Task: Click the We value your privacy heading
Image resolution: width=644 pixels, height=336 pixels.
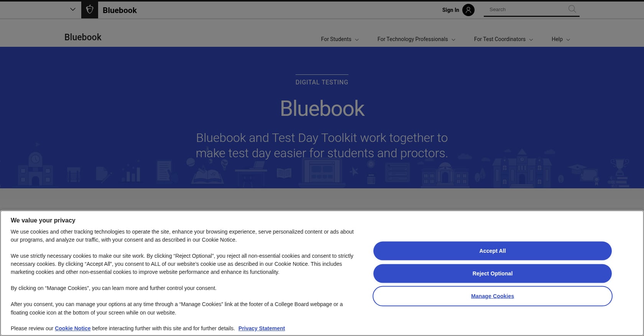Action: 43,220
